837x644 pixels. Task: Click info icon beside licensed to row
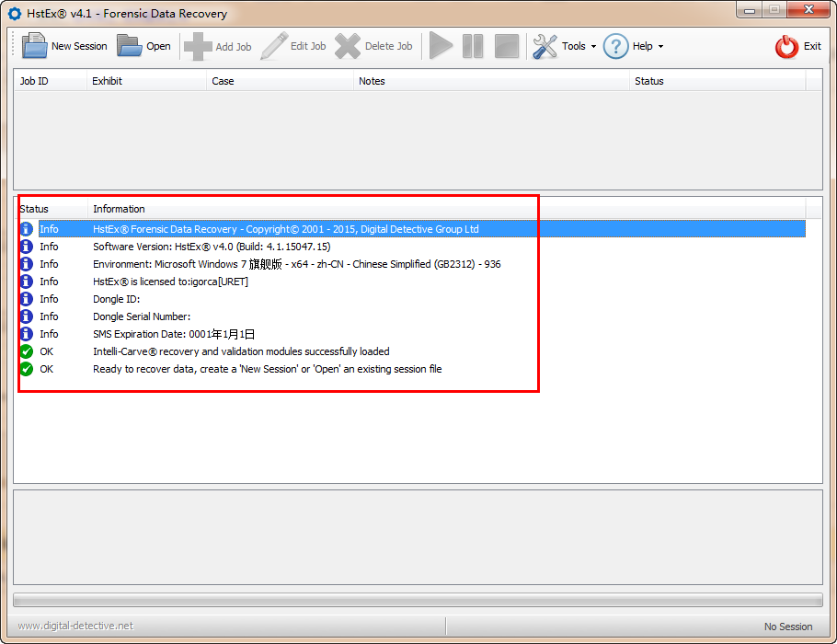click(x=26, y=282)
